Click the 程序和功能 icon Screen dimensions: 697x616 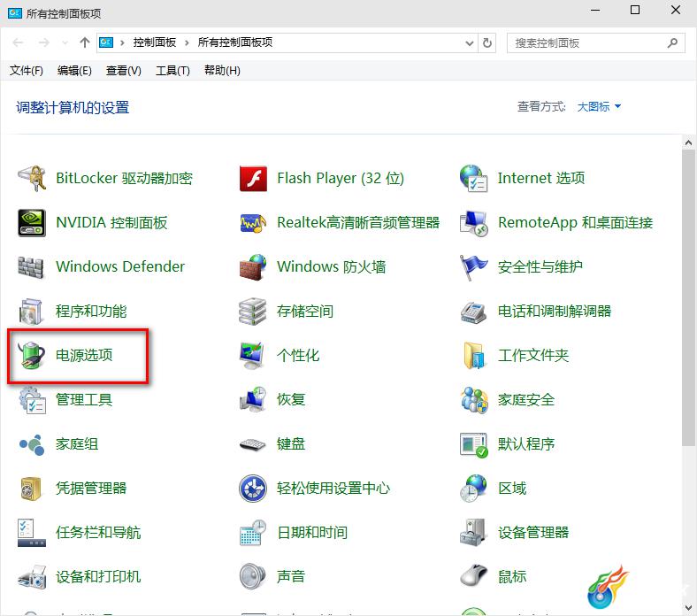pos(32,312)
